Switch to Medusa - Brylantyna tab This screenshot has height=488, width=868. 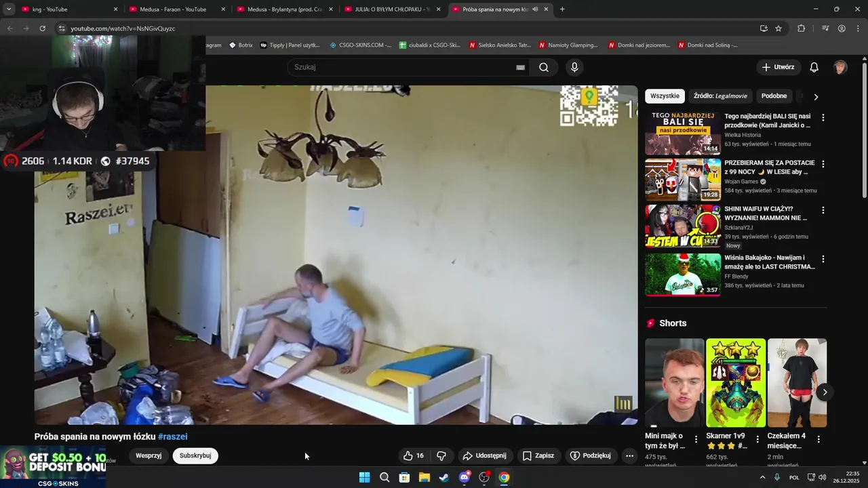(284, 9)
